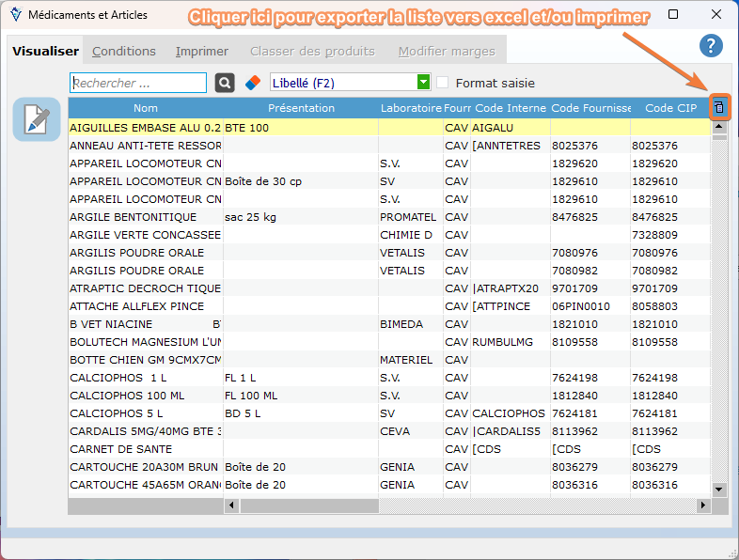Image resolution: width=739 pixels, height=560 pixels.
Task: Sort by the Nom column header
Action: click(x=146, y=108)
